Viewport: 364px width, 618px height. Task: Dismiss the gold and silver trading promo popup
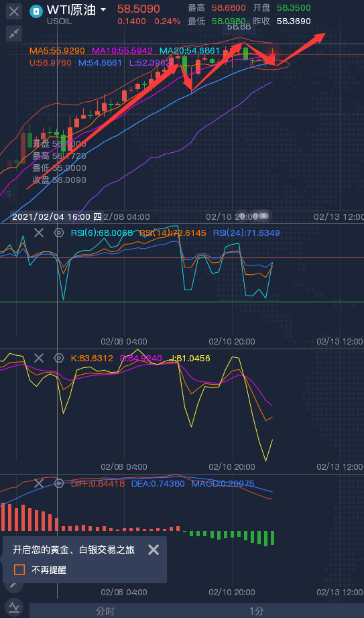(x=154, y=550)
